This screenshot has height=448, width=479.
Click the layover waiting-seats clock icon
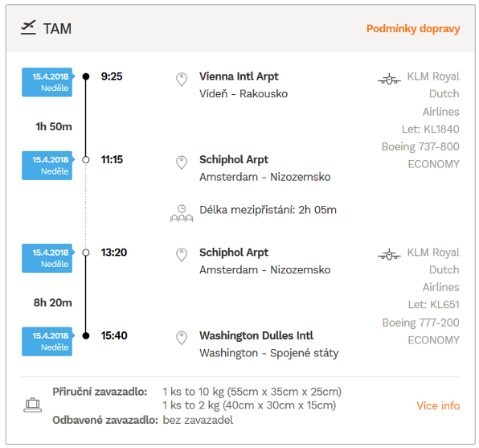pyautogui.click(x=182, y=213)
